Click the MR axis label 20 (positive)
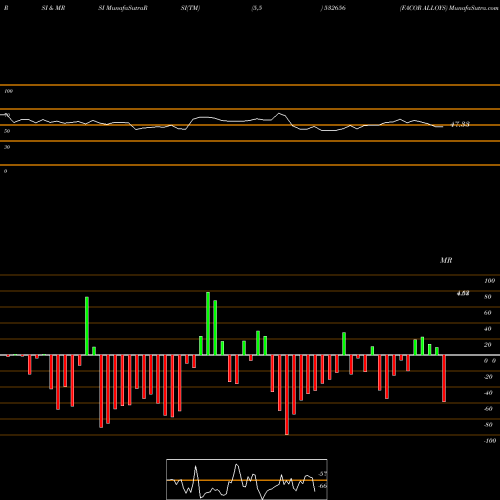Viewport: 500px width, 500px height. 488,345
